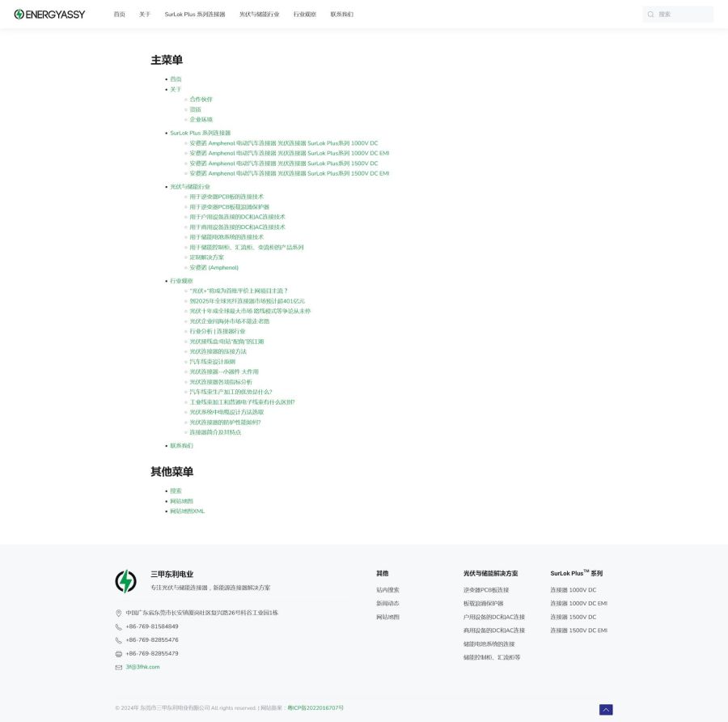728x722 pixels.
Task: Click the green lightning bolt footer logo
Action: coord(125,580)
